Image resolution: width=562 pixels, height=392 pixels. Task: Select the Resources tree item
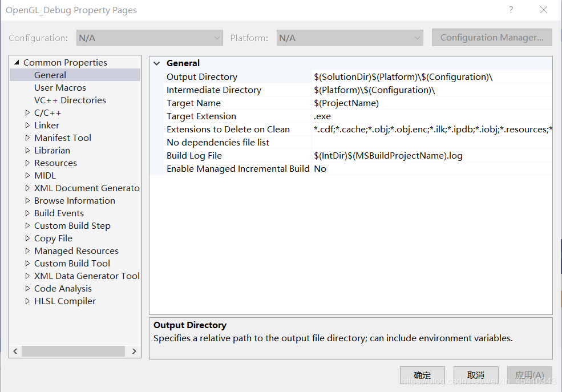(x=55, y=163)
